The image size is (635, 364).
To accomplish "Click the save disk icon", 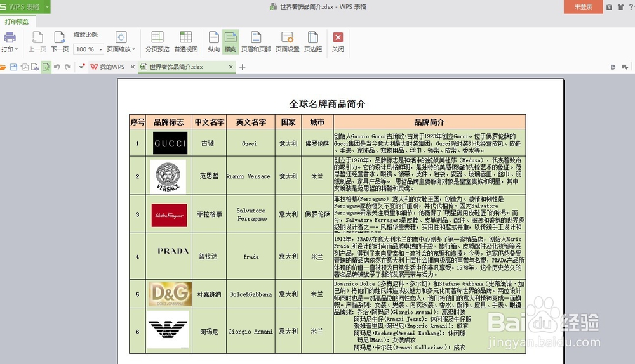I will [x=14, y=67].
